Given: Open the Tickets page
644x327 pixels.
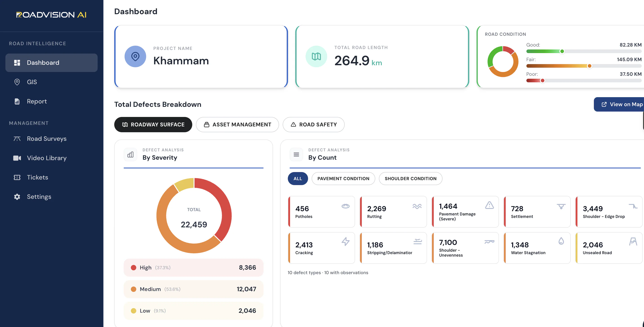Looking at the screenshot, I should (51, 177).
